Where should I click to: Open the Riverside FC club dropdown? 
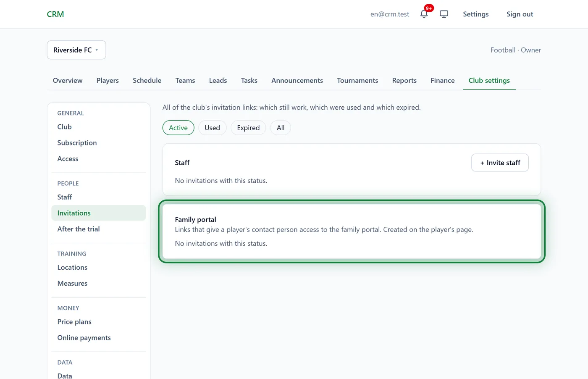click(76, 50)
